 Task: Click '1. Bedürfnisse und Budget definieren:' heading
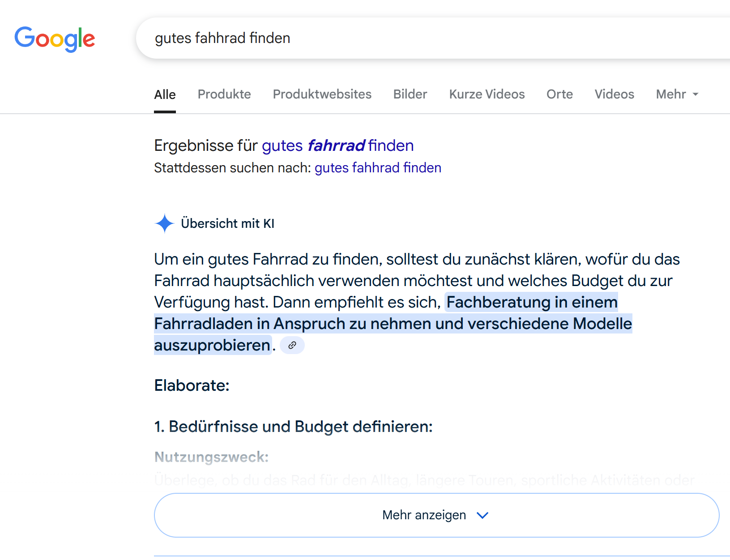294,427
